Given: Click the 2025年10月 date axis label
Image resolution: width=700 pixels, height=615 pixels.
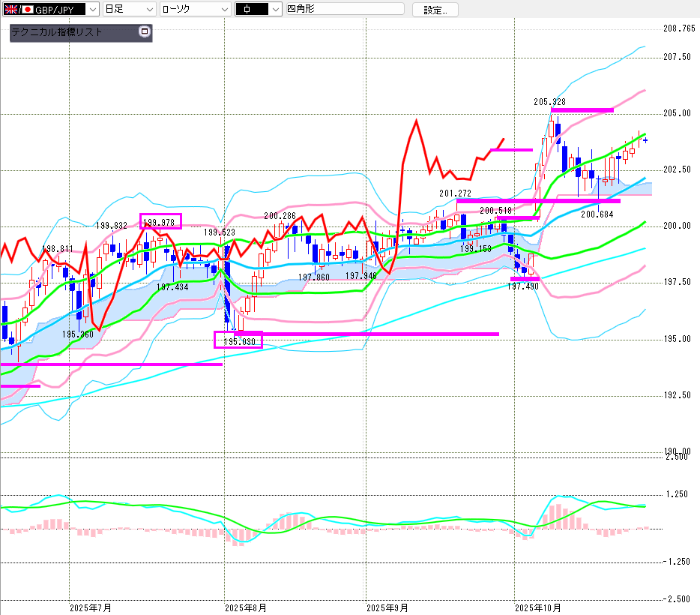Looking at the screenshot, I should 538,607.
